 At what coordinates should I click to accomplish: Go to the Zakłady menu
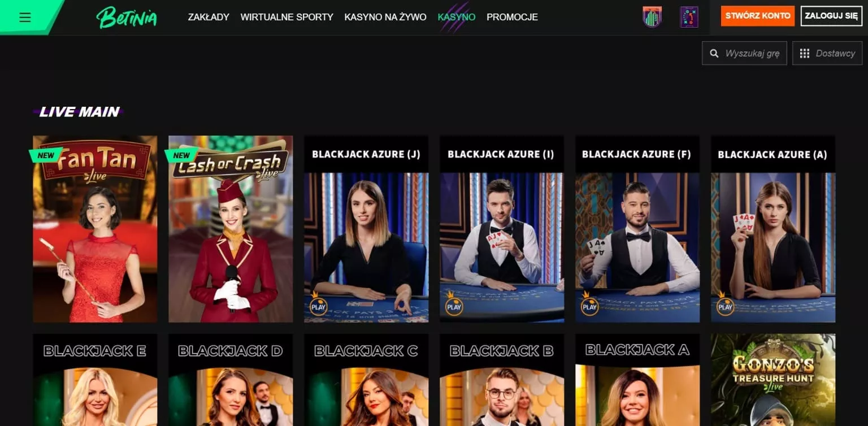pos(209,17)
